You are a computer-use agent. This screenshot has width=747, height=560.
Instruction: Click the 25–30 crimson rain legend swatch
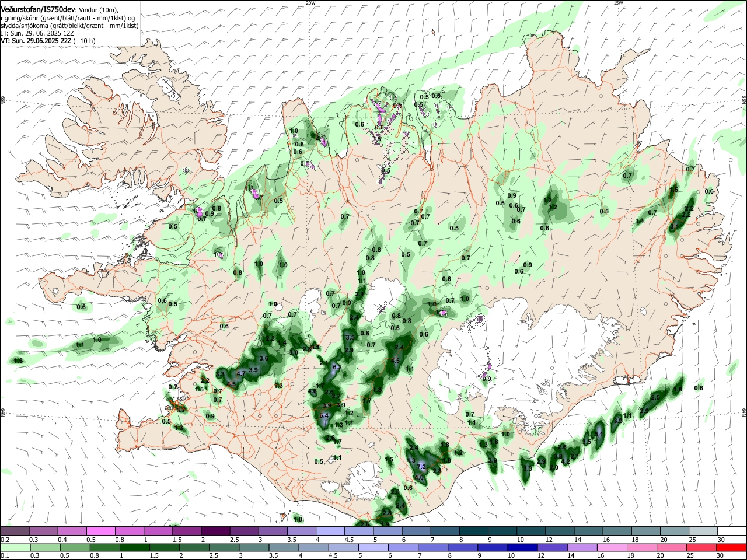click(700, 547)
